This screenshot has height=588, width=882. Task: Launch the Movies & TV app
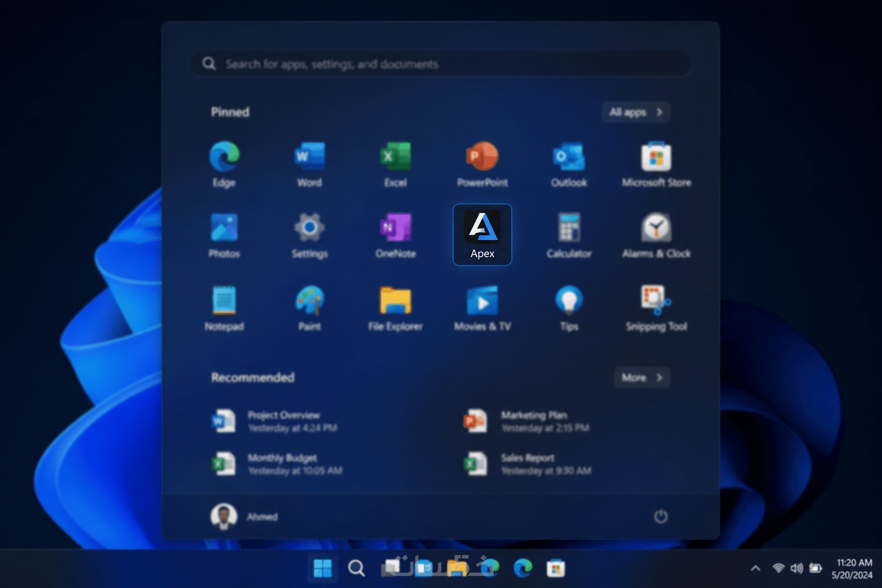[x=482, y=308]
